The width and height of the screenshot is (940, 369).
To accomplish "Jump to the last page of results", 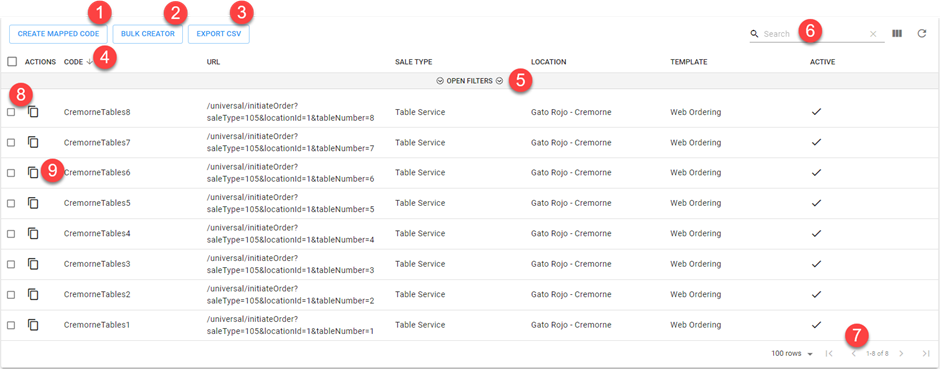I will pos(926,353).
